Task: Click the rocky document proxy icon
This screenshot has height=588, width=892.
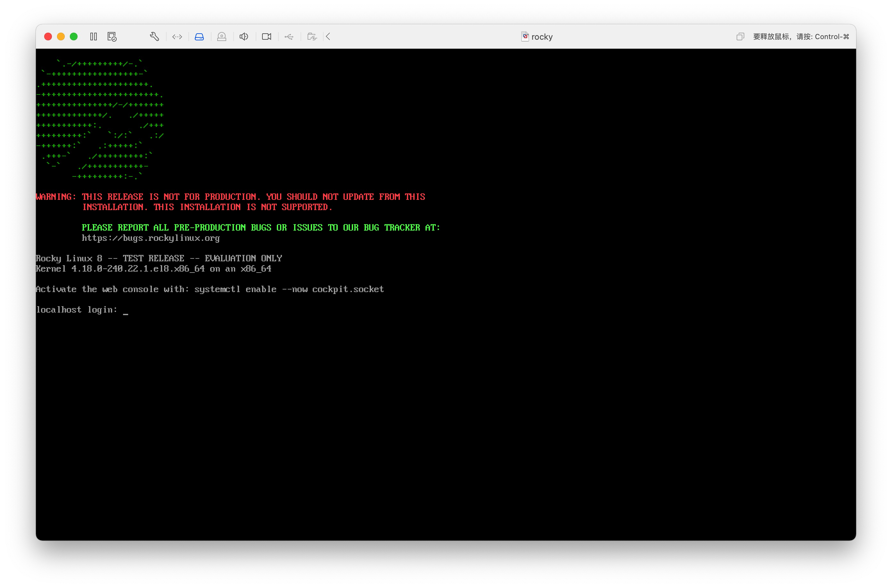Action: click(525, 37)
